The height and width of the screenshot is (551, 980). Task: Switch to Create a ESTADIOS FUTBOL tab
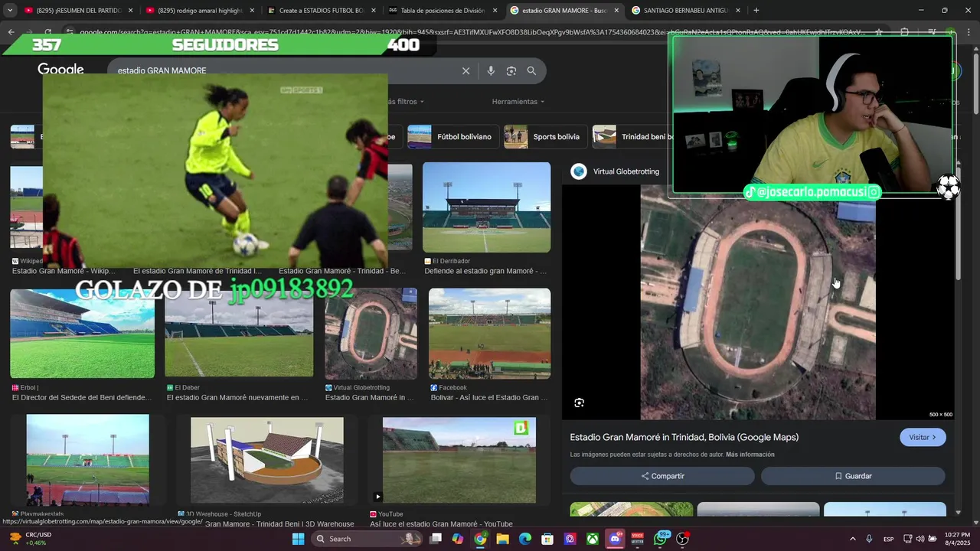[322, 11]
